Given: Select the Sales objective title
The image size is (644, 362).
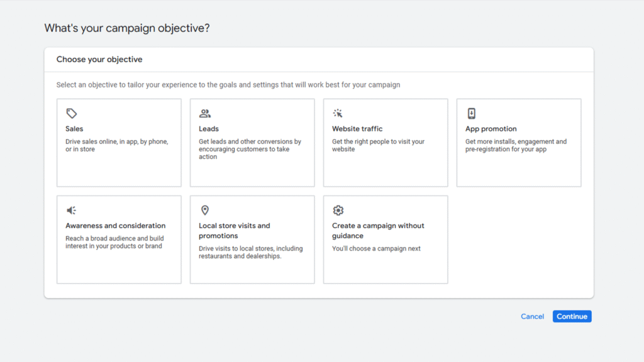Looking at the screenshot, I should pyautogui.click(x=74, y=129).
